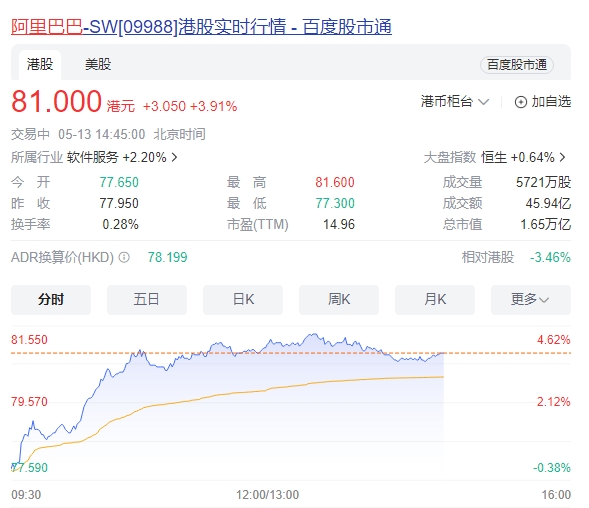The width and height of the screenshot is (589, 508).
Task: Click the chart axis label 4.62%
Action: tap(553, 340)
